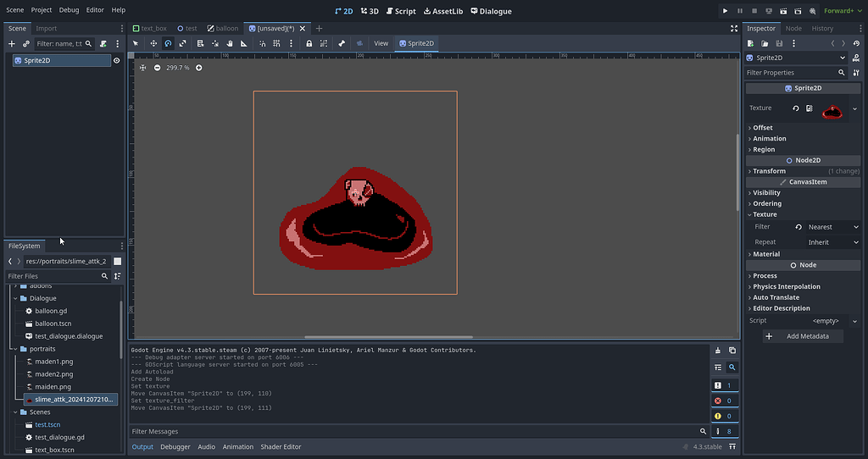The image size is (868, 459).
Task: Open Movie Maker mode icon
Action: tap(813, 11)
